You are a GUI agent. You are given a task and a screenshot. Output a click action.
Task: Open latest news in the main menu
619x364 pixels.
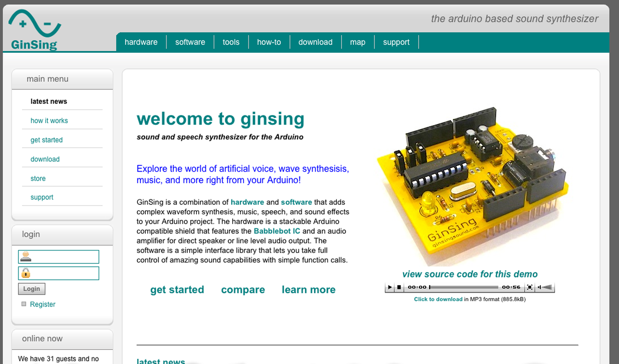click(x=49, y=101)
